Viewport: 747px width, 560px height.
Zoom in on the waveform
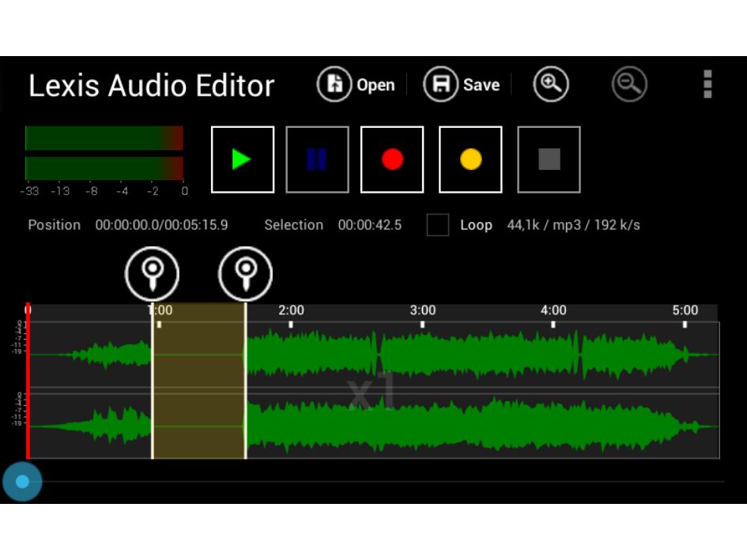click(x=551, y=85)
